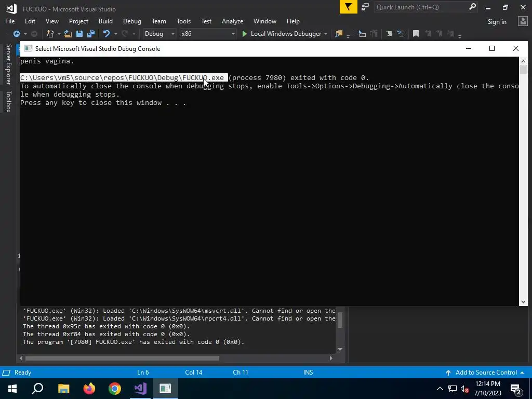Image resolution: width=532 pixels, height=399 pixels.
Task: Click the debug console vertical scrollbar down arrow
Action: 523,302
